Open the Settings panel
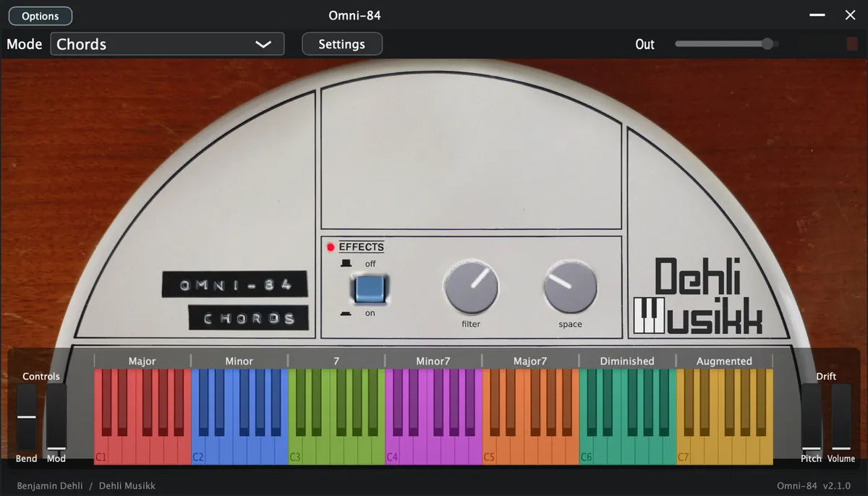The image size is (868, 496). pyautogui.click(x=341, y=44)
